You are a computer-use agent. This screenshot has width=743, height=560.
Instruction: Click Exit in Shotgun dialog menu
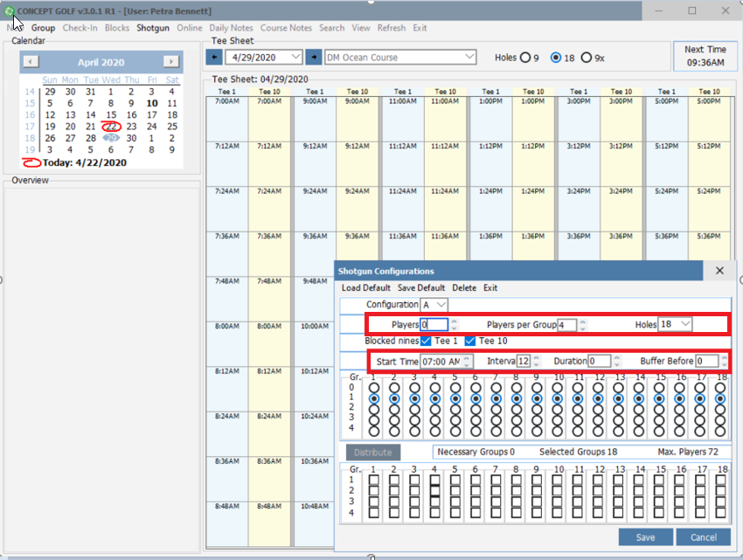click(490, 287)
